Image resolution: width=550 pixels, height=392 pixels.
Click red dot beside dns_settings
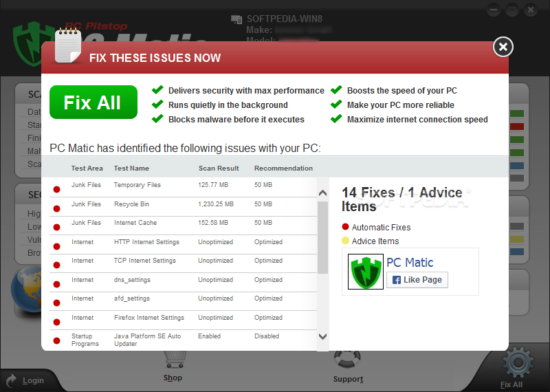pyautogui.click(x=56, y=285)
